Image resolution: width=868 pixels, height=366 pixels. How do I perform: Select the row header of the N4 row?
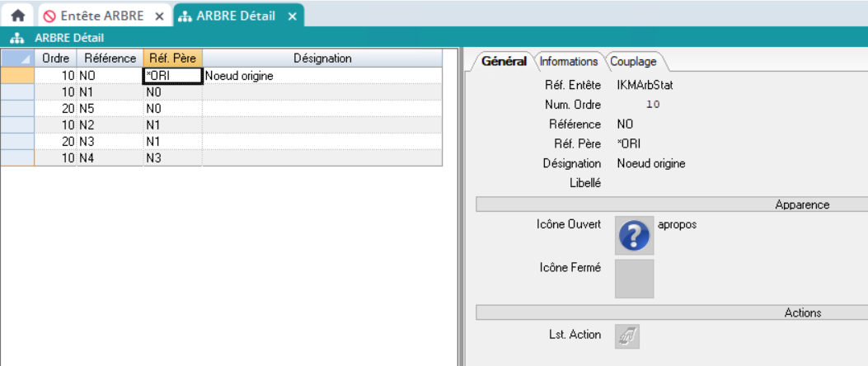(17, 157)
